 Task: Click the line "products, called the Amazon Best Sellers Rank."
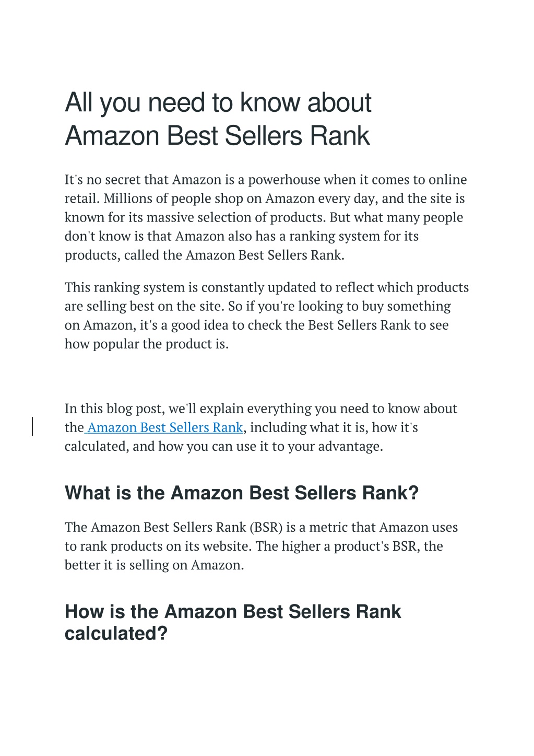tap(205, 255)
